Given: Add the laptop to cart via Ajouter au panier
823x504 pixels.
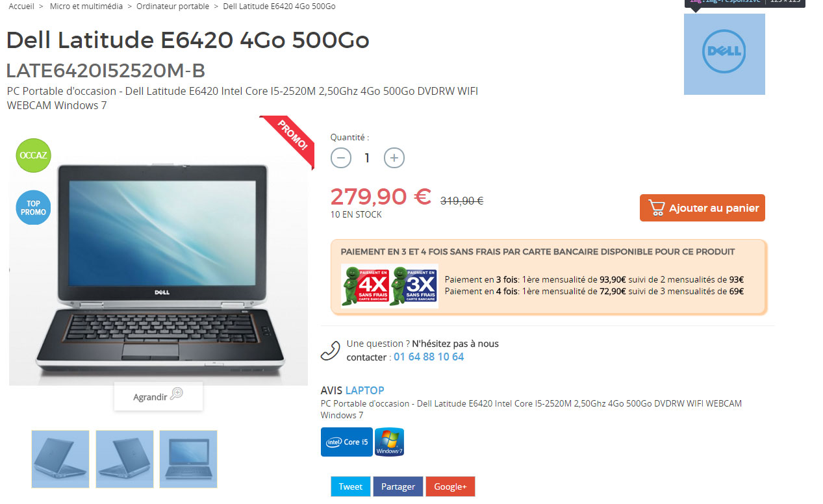Looking at the screenshot, I should point(702,208).
